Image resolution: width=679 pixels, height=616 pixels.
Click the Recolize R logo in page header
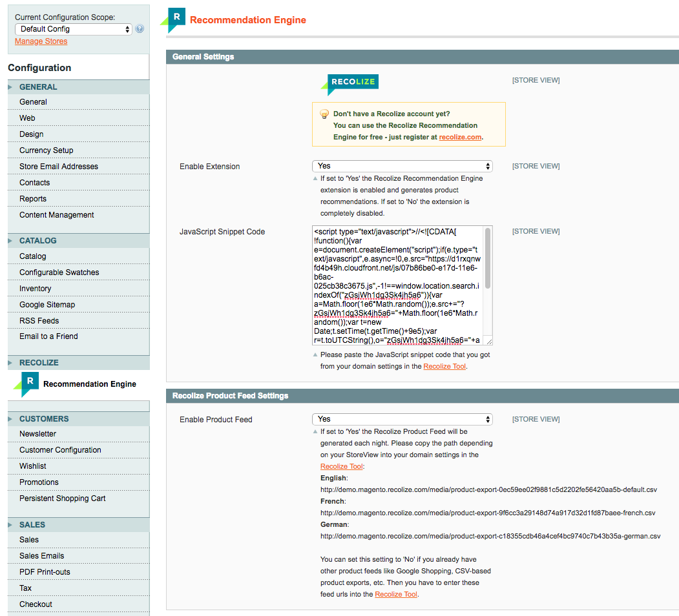click(172, 20)
